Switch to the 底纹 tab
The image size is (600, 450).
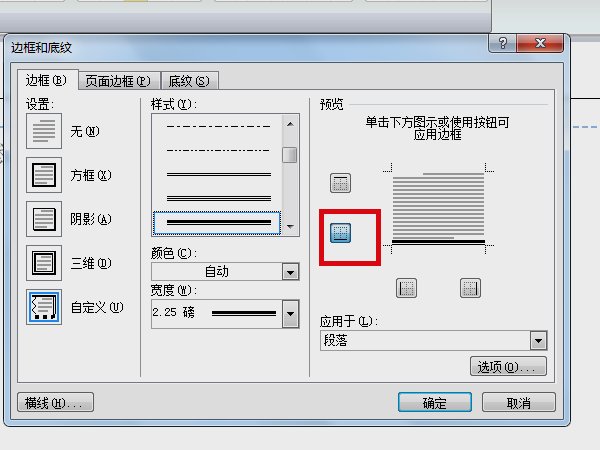coord(189,81)
